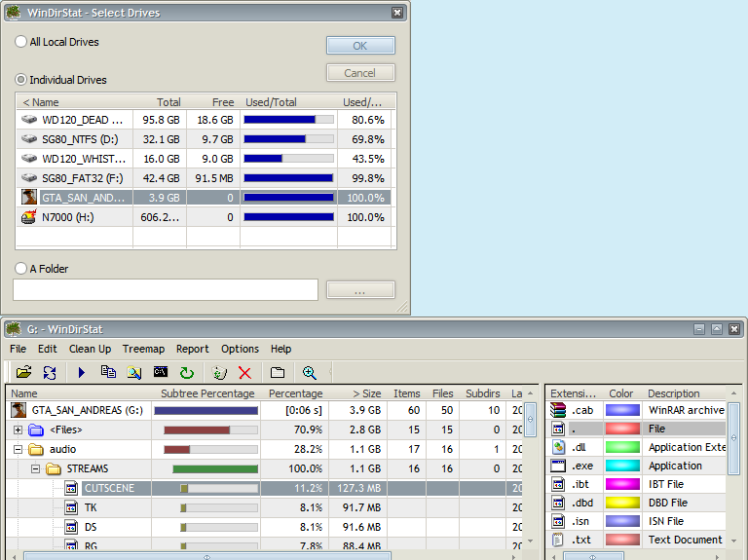The width and height of the screenshot is (748, 560).
Task: Click the OK button in Select Drives
Action: 359,46
